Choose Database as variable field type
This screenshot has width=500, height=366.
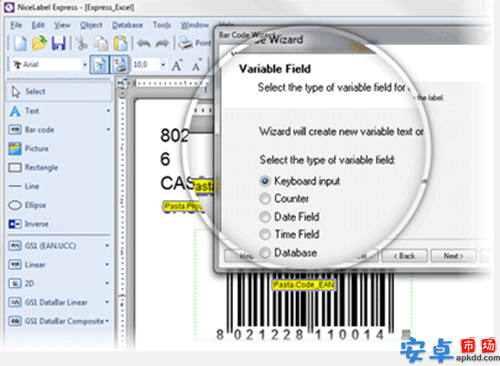265,253
